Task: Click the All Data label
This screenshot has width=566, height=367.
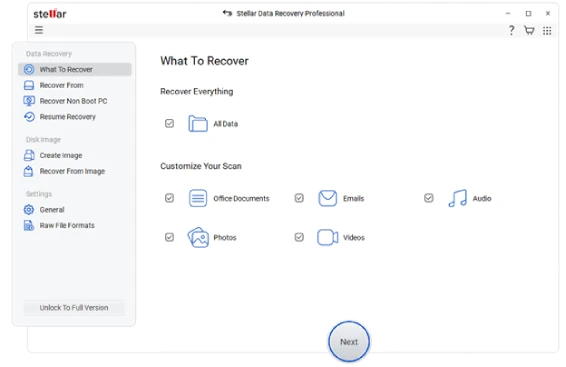Action: click(x=226, y=124)
